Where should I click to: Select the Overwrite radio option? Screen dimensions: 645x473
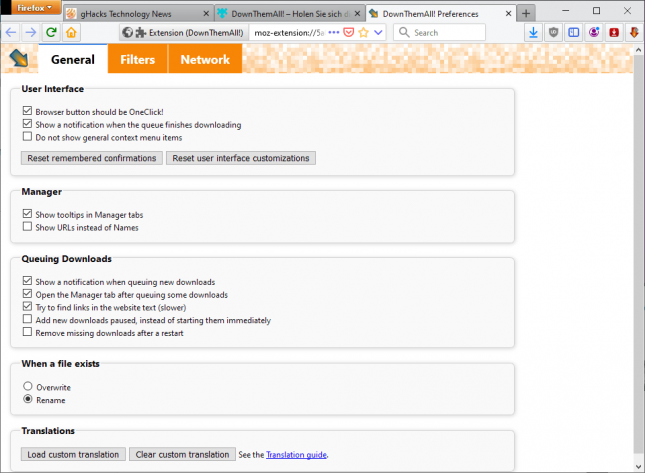28,386
